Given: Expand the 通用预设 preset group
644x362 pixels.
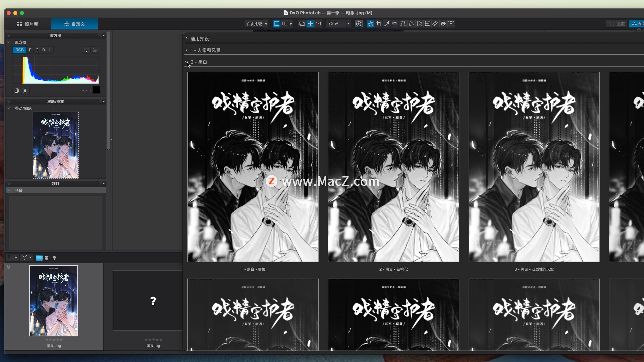Looking at the screenshot, I should pos(187,38).
